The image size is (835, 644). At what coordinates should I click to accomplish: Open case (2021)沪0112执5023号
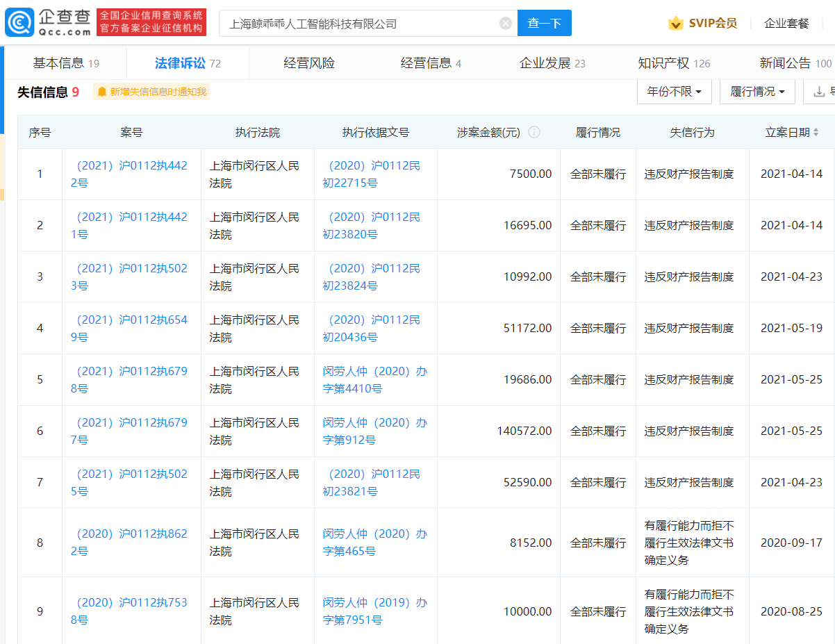(x=129, y=277)
